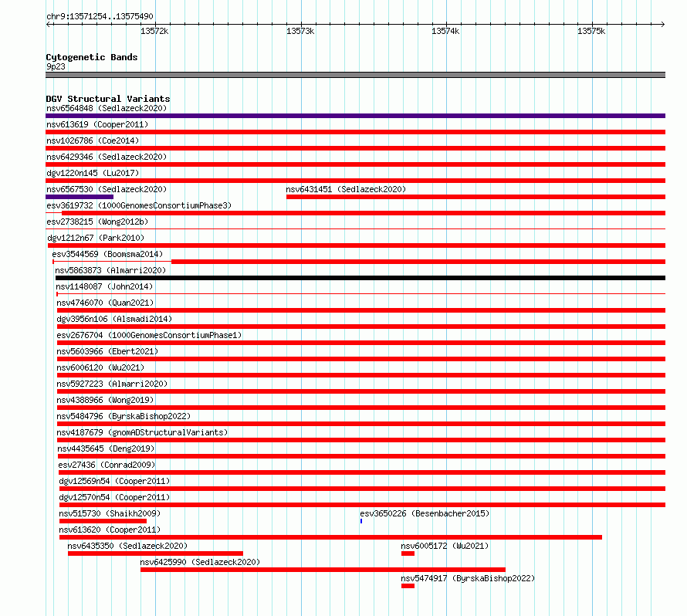687x616 pixels.
Task: Click the chr9:13571254..13575490 coordinate text
Action: pos(100,16)
